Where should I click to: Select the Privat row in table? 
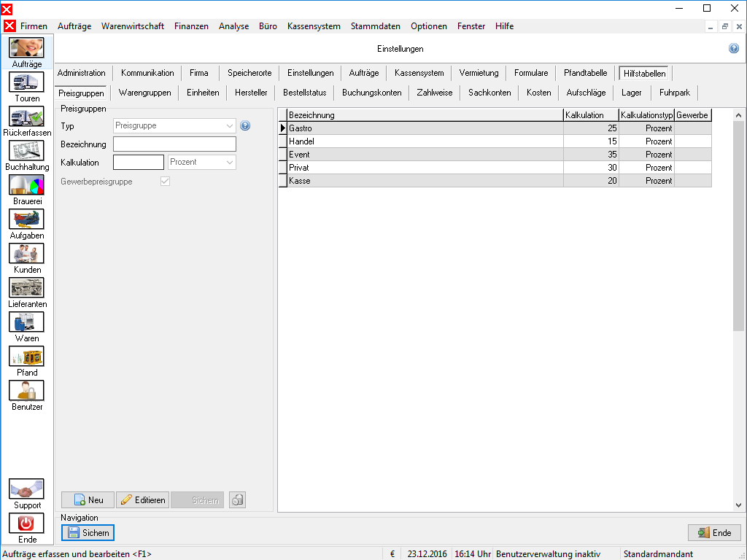495,168
